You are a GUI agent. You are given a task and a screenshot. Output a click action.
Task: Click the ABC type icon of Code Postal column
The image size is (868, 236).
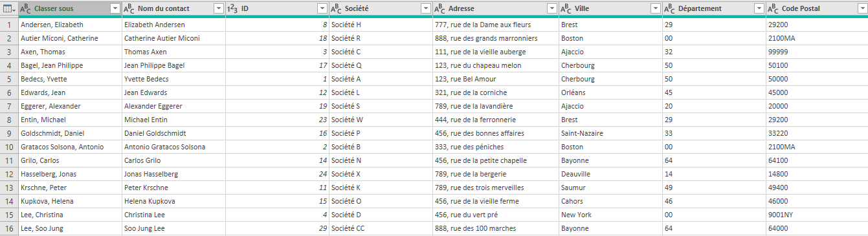point(773,9)
